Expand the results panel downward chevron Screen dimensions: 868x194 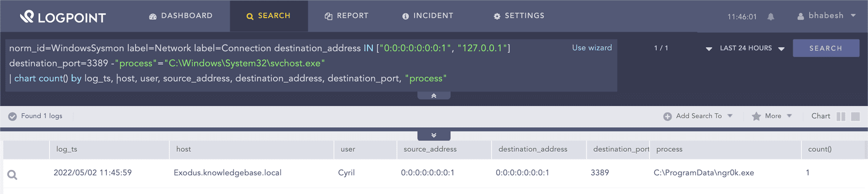point(434,135)
